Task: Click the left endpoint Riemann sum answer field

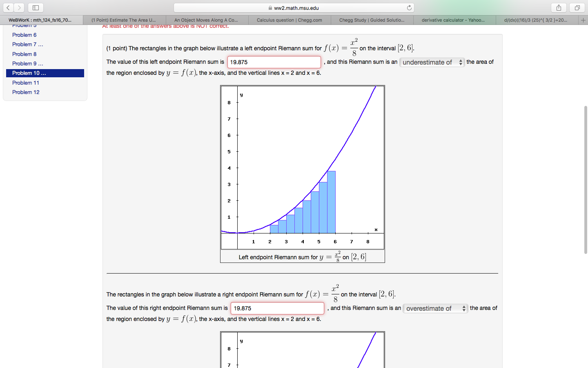Action: click(x=274, y=62)
